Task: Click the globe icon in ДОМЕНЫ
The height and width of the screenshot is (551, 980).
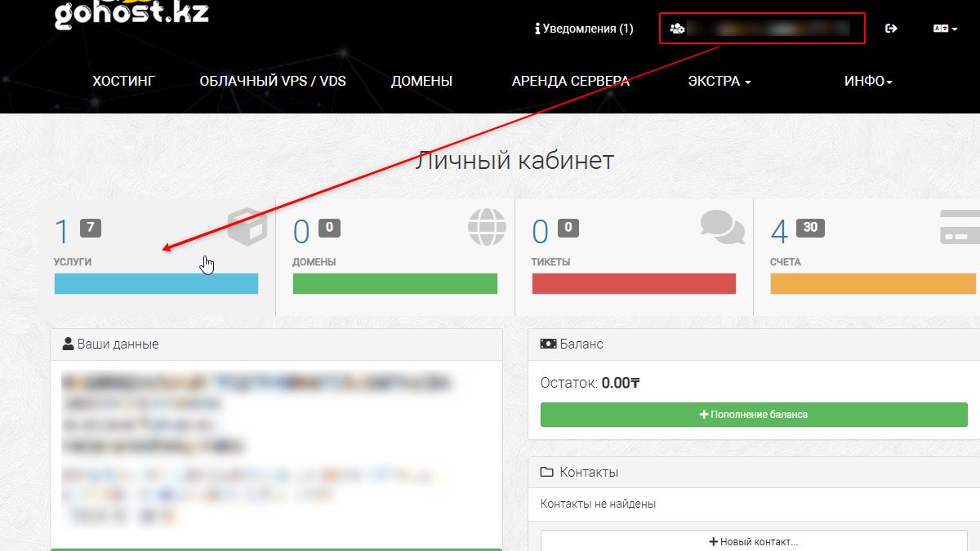Action: pyautogui.click(x=487, y=227)
